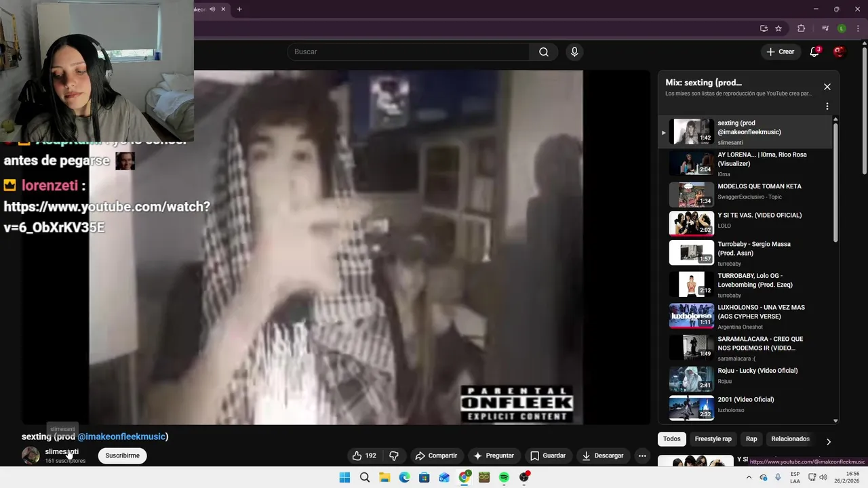Select LUXHOLONSO - UNA VEZ MAS
The image size is (868, 488).
point(746,316)
